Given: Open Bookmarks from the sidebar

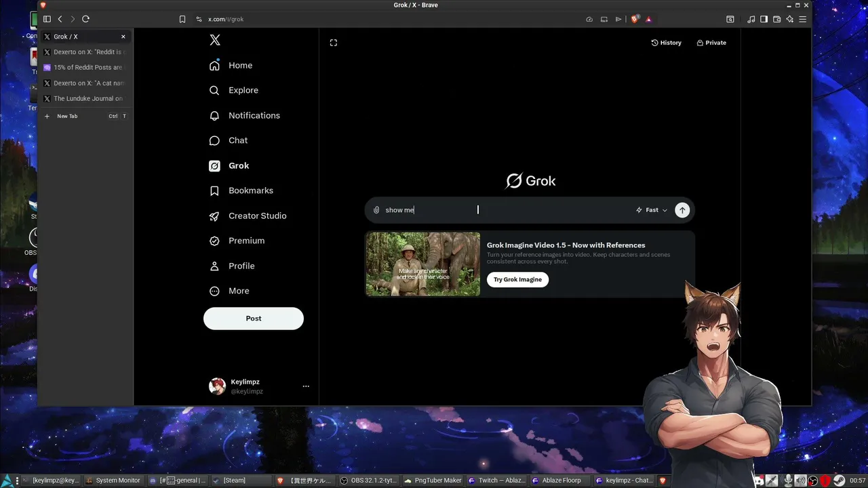Looking at the screenshot, I should [241, 190].
